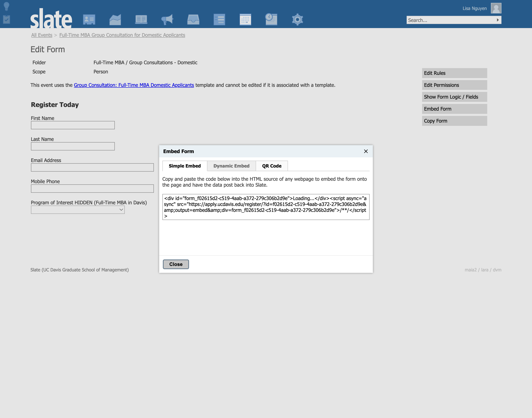Click inside the embed code textbox
Viewport: 532px width, 418px height.
click(x=266, y=207)
